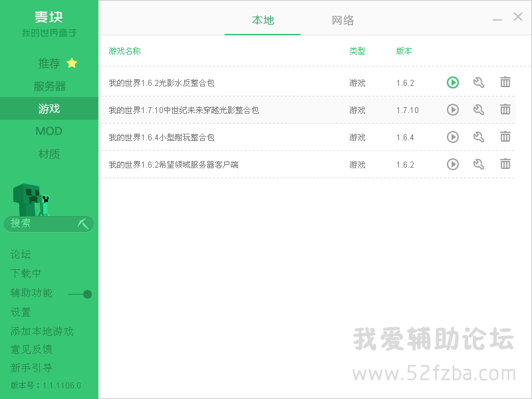Switch to the 本地 tab

263,21
